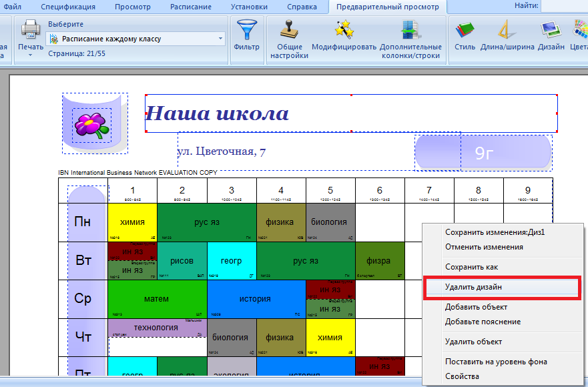Click the yellow 'химия' cell on Monday
The image size is (588, 387).
[x=132, y=222]
